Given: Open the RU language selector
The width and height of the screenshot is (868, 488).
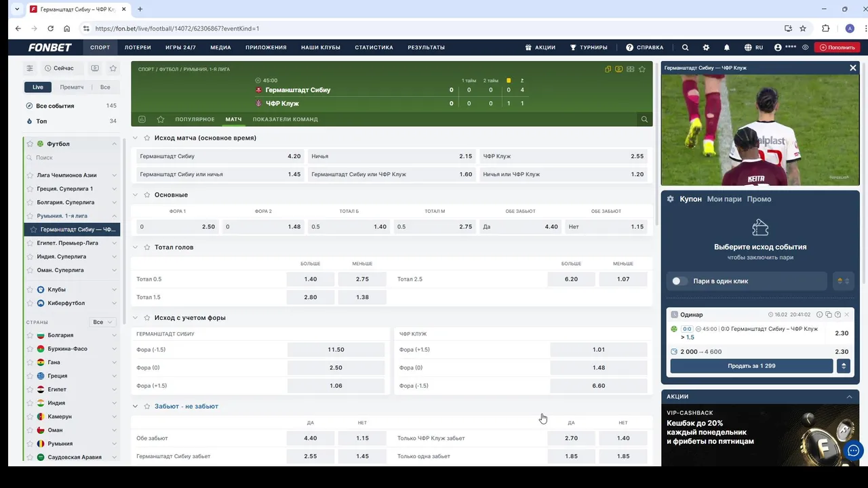Looking at the screenshot, I should click(754, 47).
